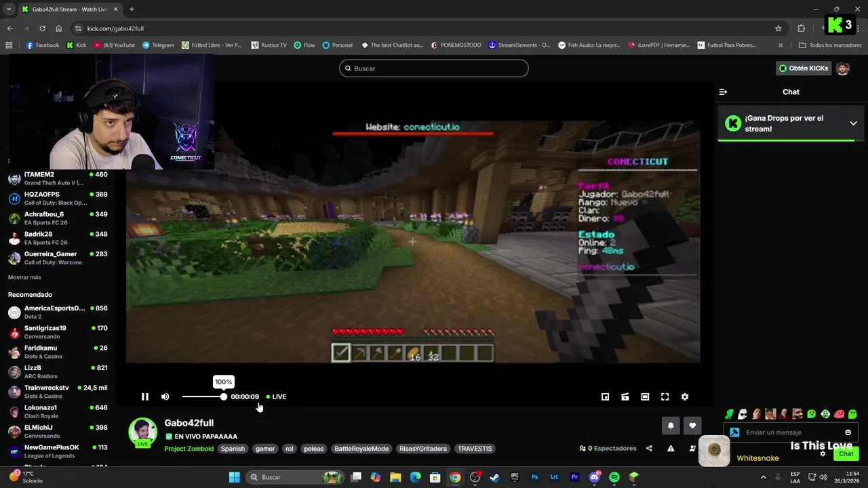Open Discord from taskbar

pos(595,477)
